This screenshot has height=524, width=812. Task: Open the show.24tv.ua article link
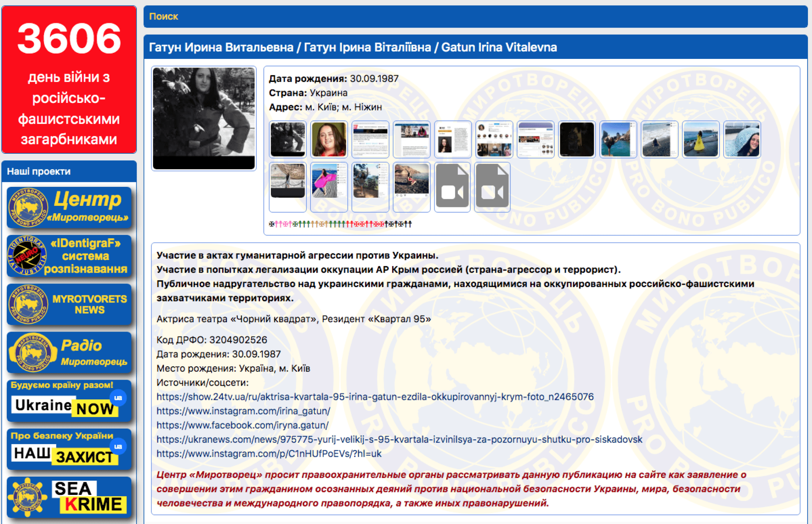click(375, 396)
